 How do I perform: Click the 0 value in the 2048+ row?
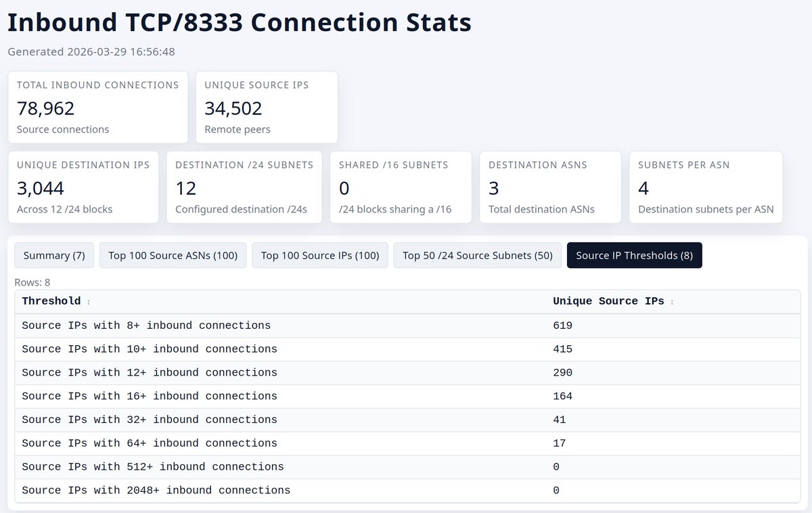coord(556,491)
